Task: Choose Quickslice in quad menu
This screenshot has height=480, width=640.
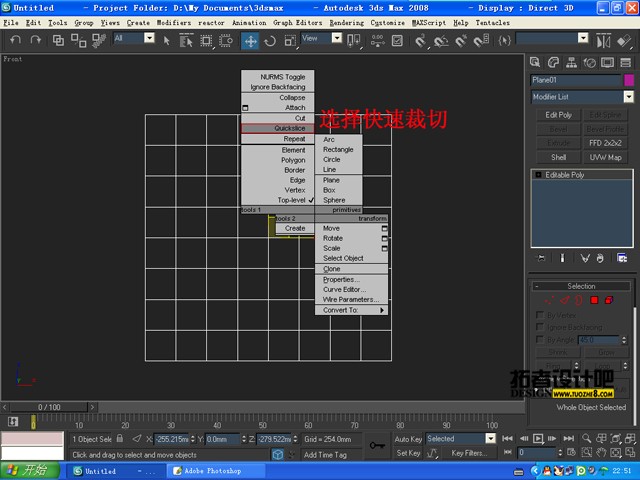Action: click(278, 129)
